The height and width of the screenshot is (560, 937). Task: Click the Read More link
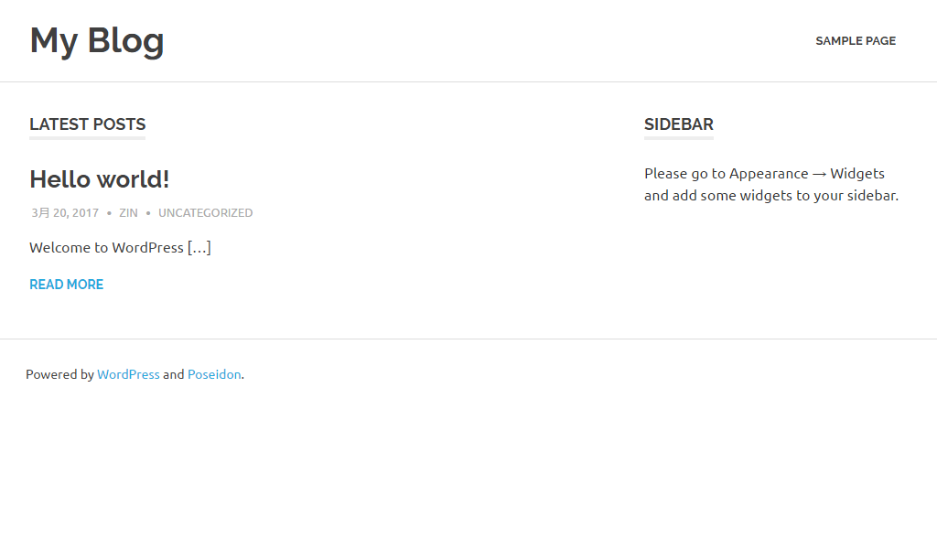[x=66, y=285]
